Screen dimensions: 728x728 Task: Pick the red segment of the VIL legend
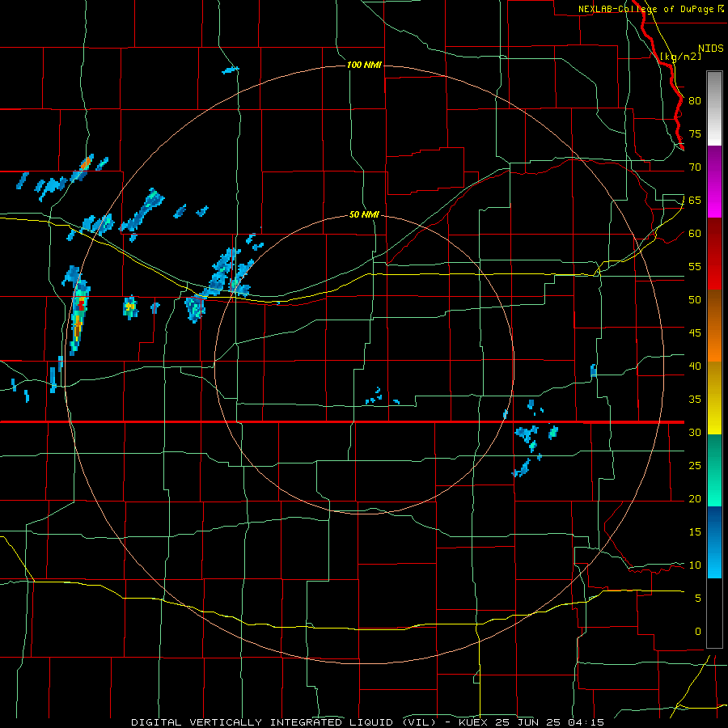(x=714, y=253)
